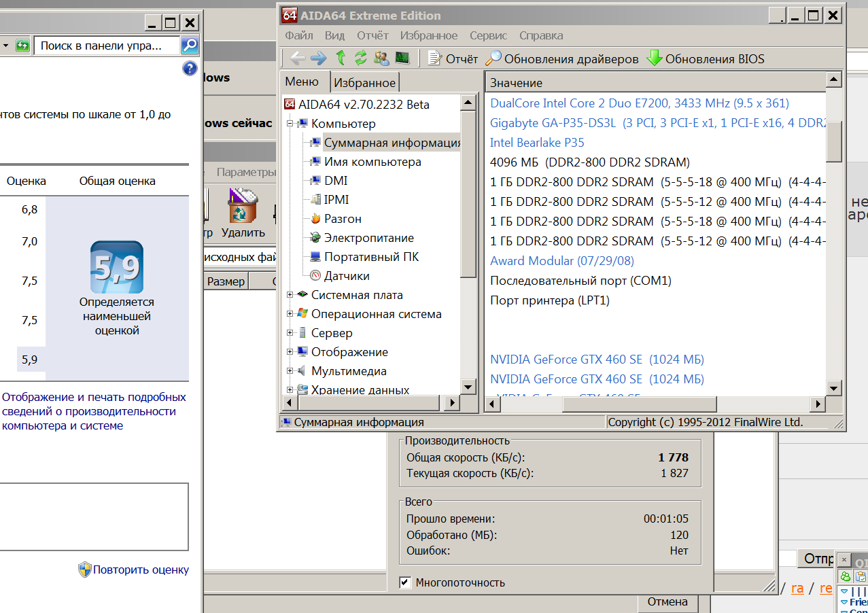Click green contacts icon in QIP window
The image size is (868, 613).
pos(846,576)
